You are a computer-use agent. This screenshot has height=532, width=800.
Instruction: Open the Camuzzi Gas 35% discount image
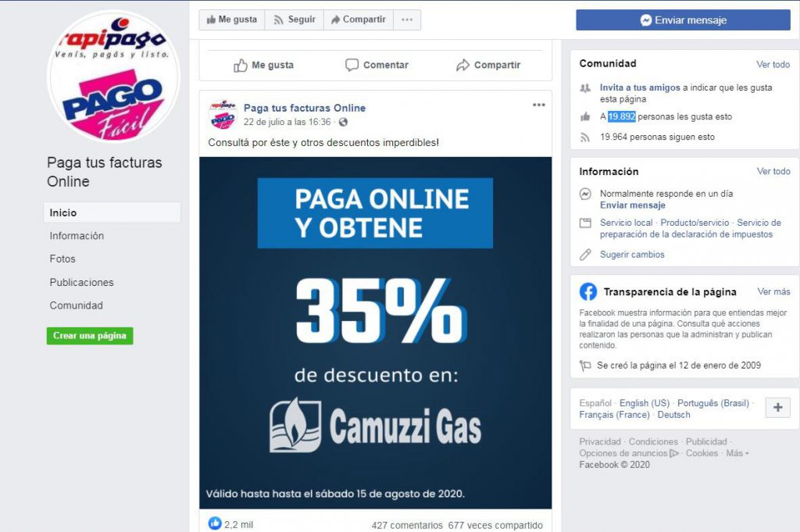tap(376, 333)
